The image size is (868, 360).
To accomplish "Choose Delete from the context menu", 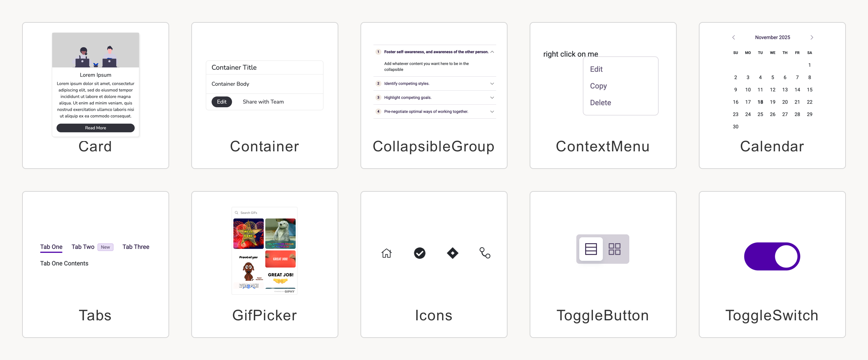I will point(600,103).
